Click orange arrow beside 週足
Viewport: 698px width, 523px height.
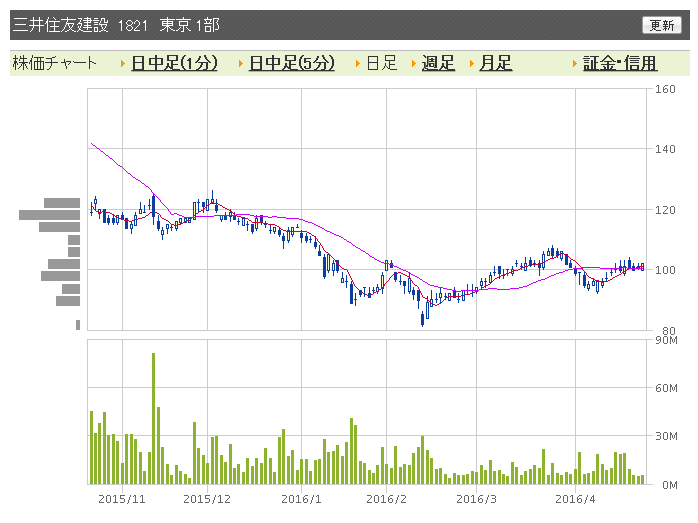[414, 64]
